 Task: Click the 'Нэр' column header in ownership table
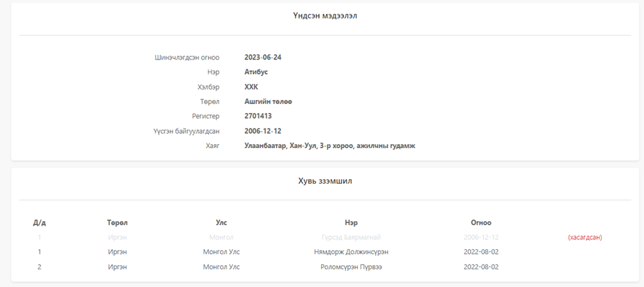pos(351,222)
